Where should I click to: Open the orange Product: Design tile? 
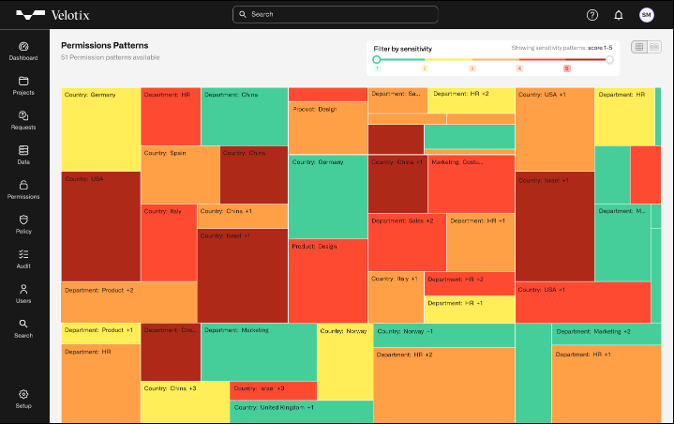tap(328, 128)
